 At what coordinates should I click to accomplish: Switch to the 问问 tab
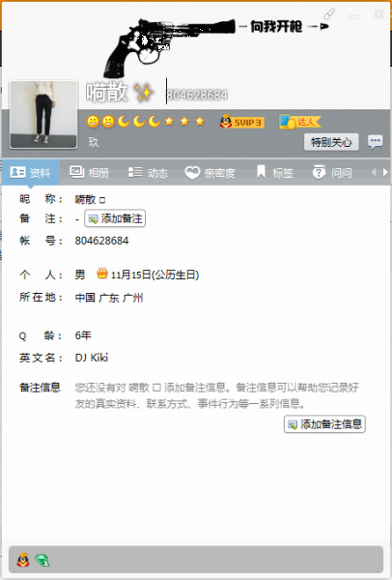(332, 172)
